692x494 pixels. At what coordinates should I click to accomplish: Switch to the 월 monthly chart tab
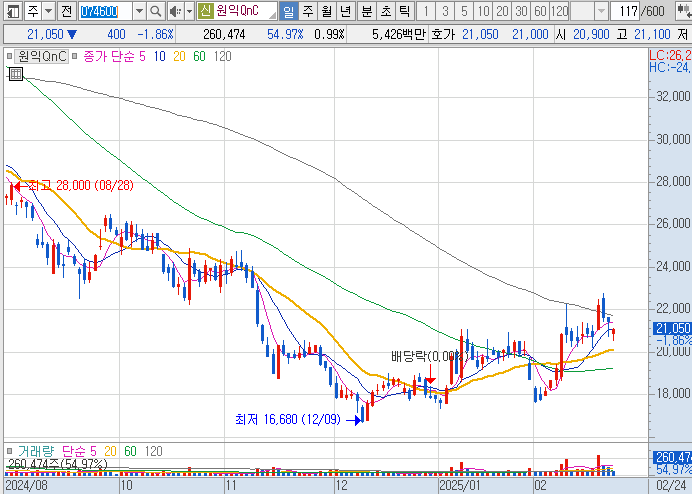point(327,11)
